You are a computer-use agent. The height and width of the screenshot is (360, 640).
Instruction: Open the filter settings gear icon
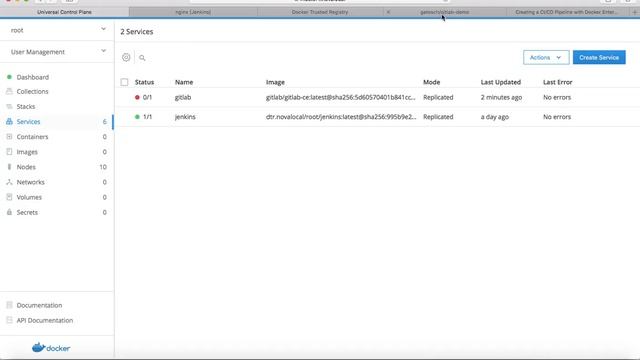(126, 58)
